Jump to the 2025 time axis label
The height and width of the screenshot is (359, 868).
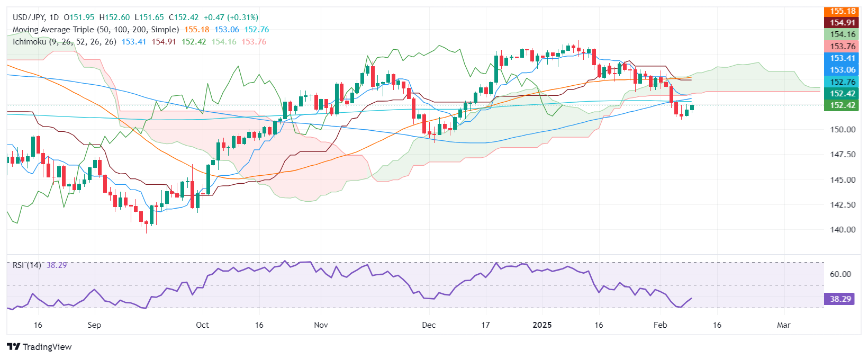point(542,325)
